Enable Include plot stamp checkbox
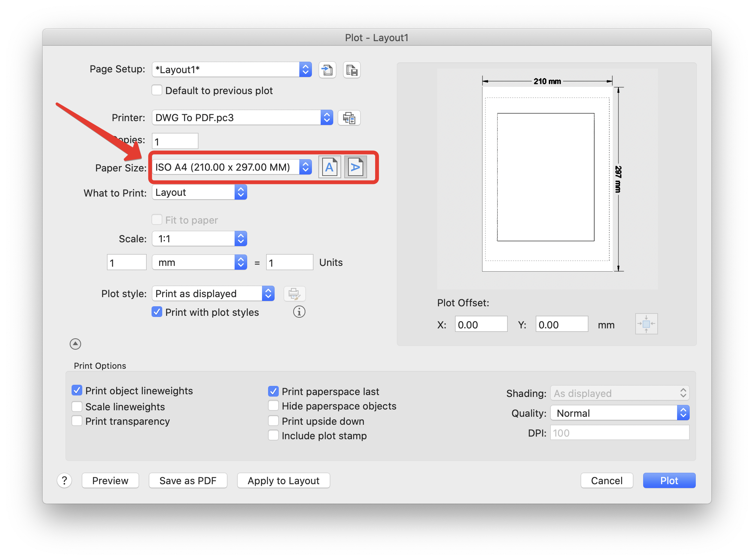The width and height of the screenshot is (754, 560). 273,435
